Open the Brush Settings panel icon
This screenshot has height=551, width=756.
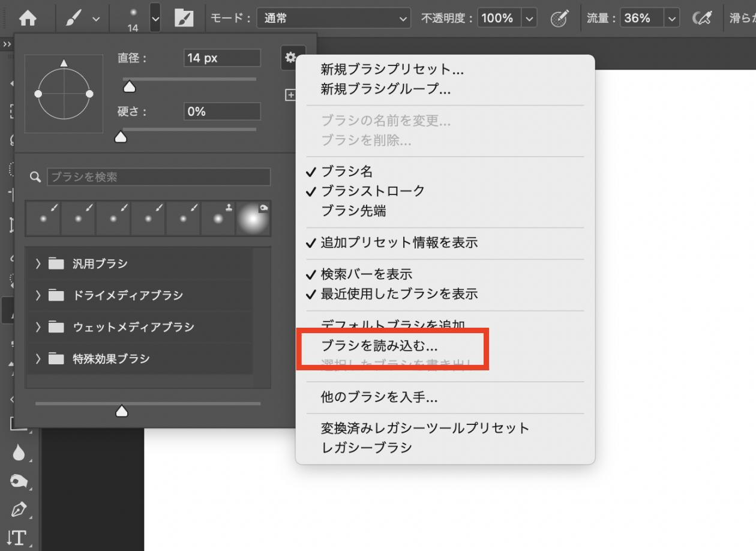pos(185,18)
